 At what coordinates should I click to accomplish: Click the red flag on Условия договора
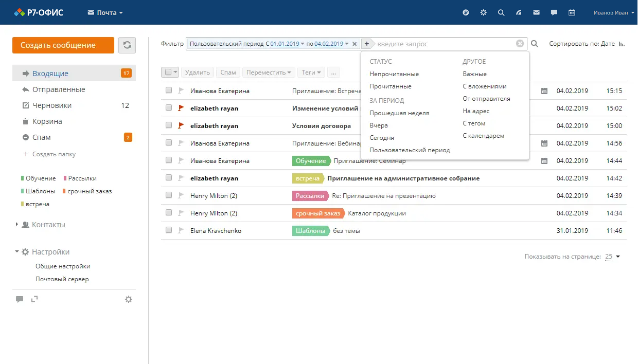tap(181, 125)
